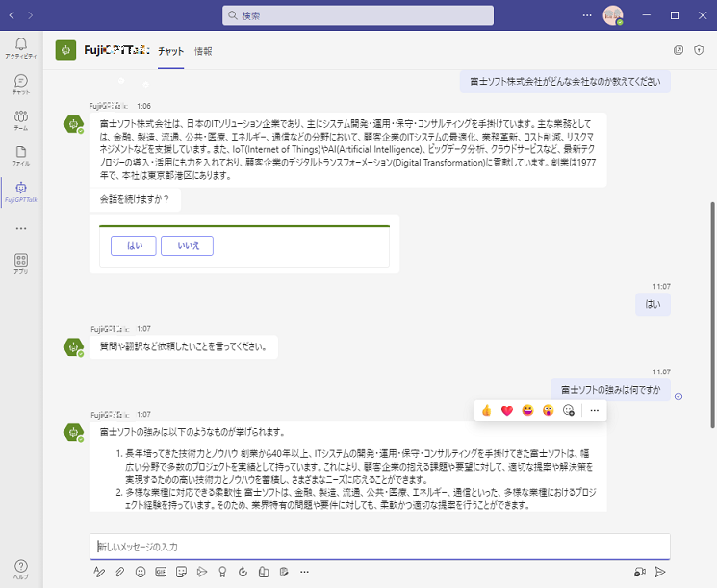
Task: Open the Activity feed in sidebar
Action: (x=21, y=48)
